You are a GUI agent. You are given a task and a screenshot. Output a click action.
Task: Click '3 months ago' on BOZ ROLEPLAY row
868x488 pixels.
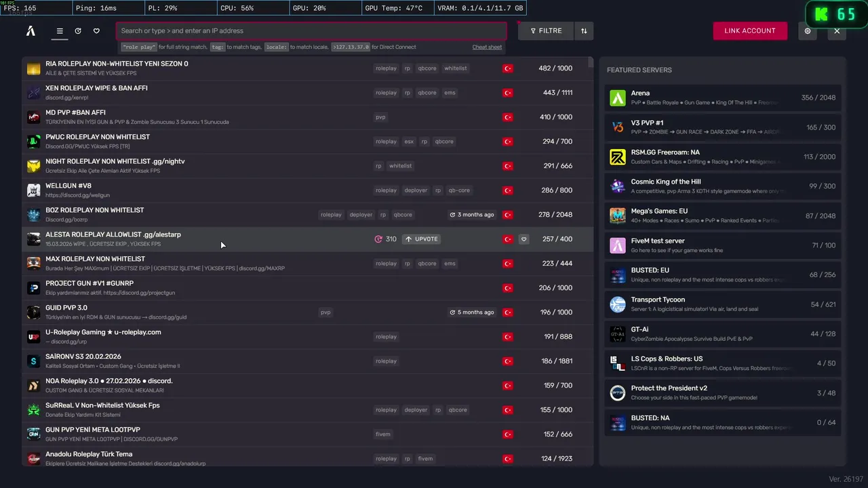click(x=471, y=215)
